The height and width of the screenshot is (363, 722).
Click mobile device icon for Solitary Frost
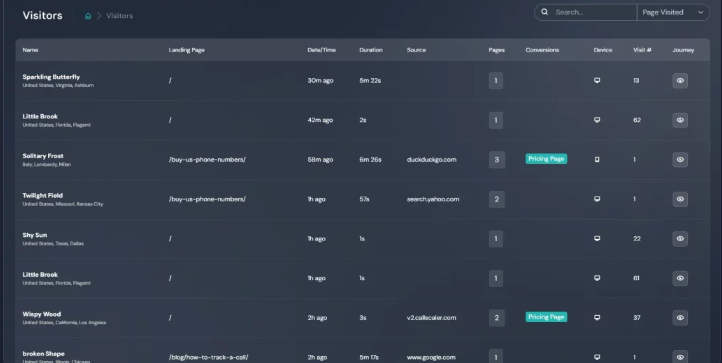click(x=597, y=160)
